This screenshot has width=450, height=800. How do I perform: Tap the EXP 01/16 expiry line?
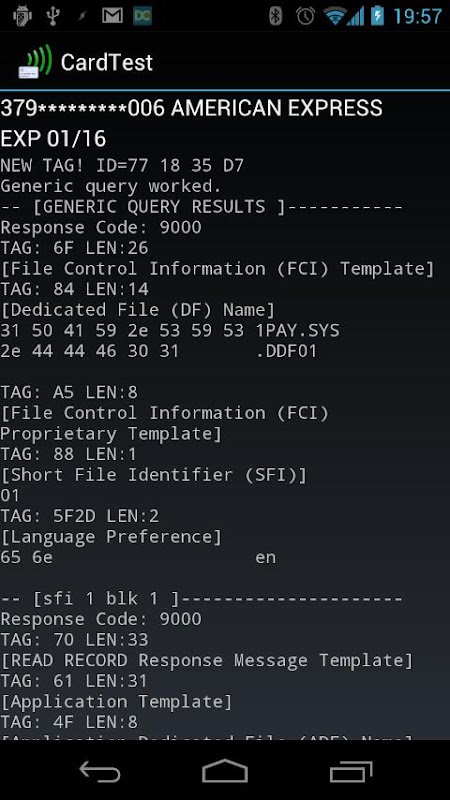[53, 138]
